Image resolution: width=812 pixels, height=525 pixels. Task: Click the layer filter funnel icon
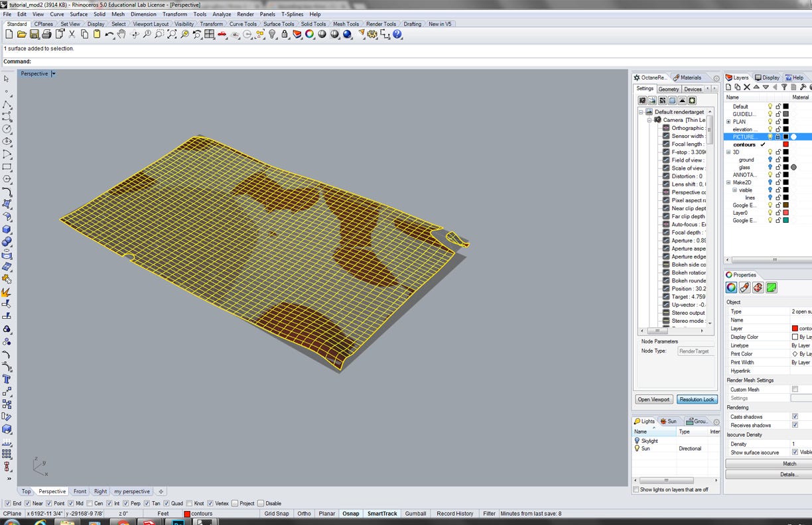(784, 87)
